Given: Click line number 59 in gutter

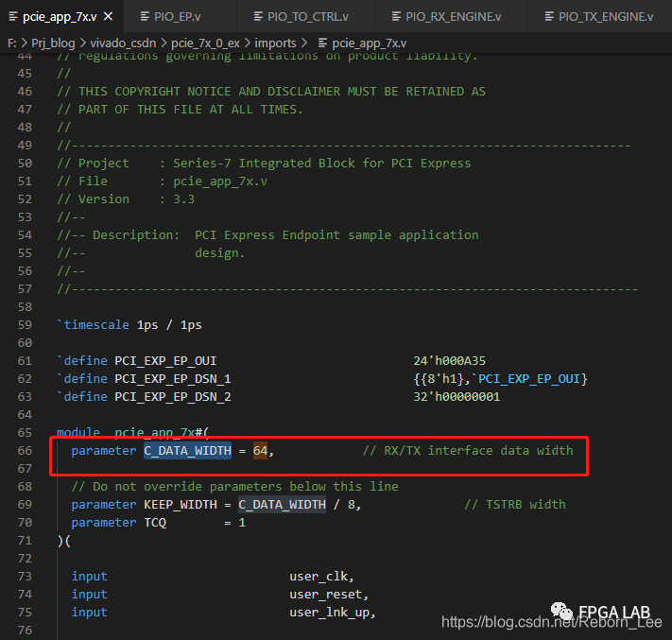Looking at the screenshot, I should coord(25,325).
